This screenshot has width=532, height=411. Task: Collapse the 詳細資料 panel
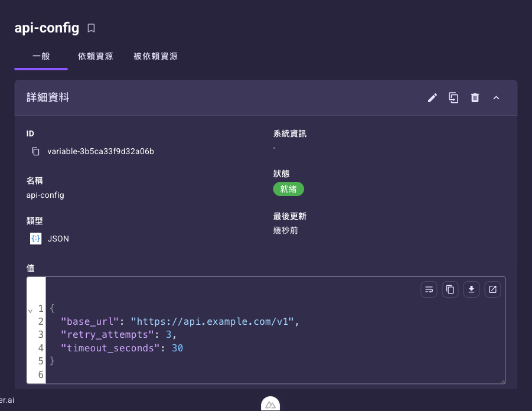[497, 98]
